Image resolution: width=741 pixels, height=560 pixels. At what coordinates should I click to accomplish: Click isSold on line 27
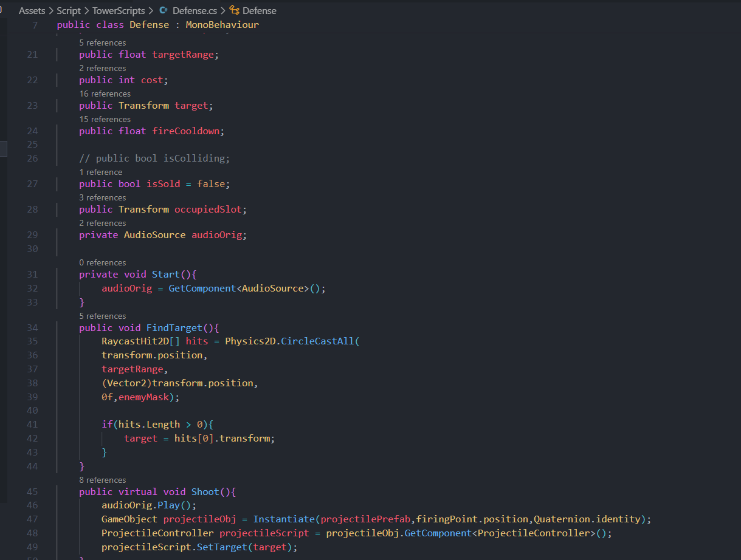(x=164, y=184)
